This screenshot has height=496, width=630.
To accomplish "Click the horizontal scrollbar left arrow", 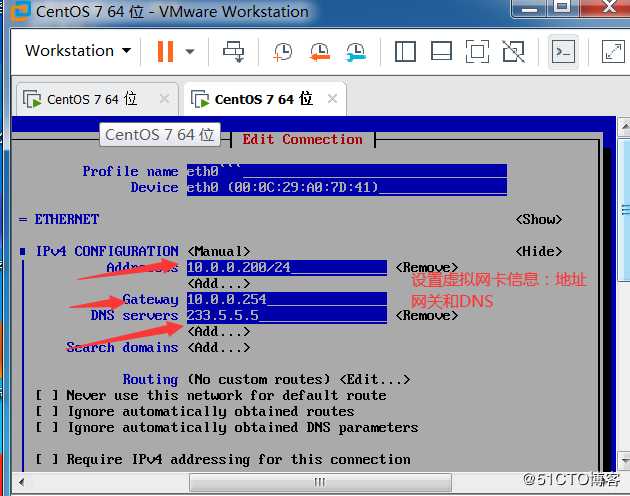I will click(x=21, y=482).
